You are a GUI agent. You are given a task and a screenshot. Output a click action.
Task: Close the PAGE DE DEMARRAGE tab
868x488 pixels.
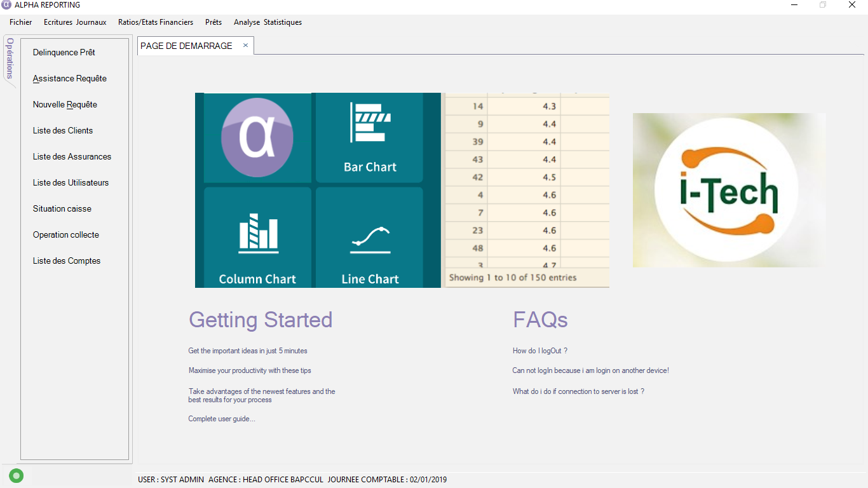click(245, 45)
